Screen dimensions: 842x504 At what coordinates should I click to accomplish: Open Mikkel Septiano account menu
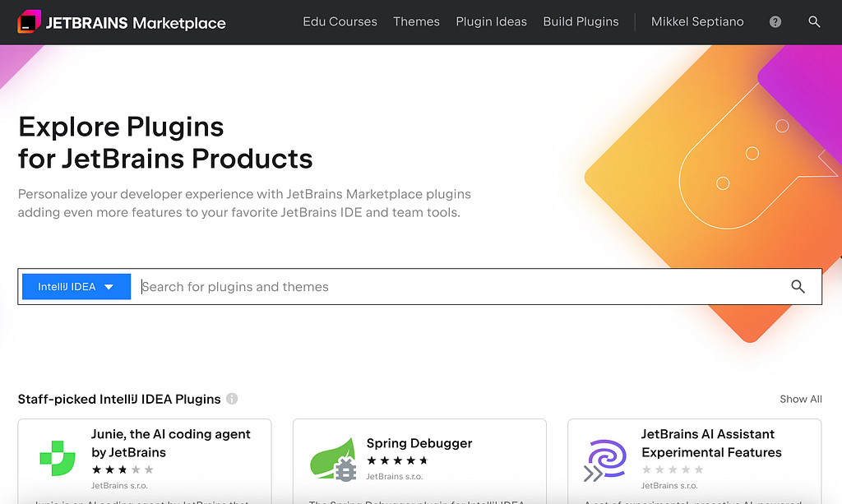click(x=697, y=21)
